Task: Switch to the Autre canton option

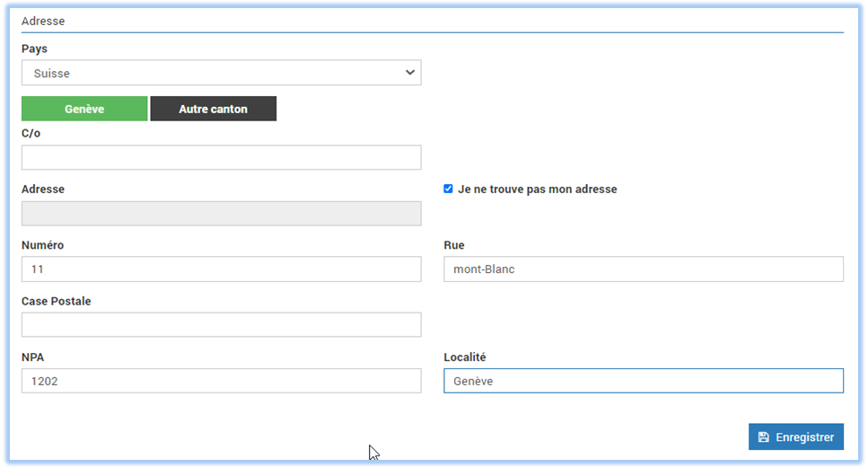Action: click(x=213, y=109)
